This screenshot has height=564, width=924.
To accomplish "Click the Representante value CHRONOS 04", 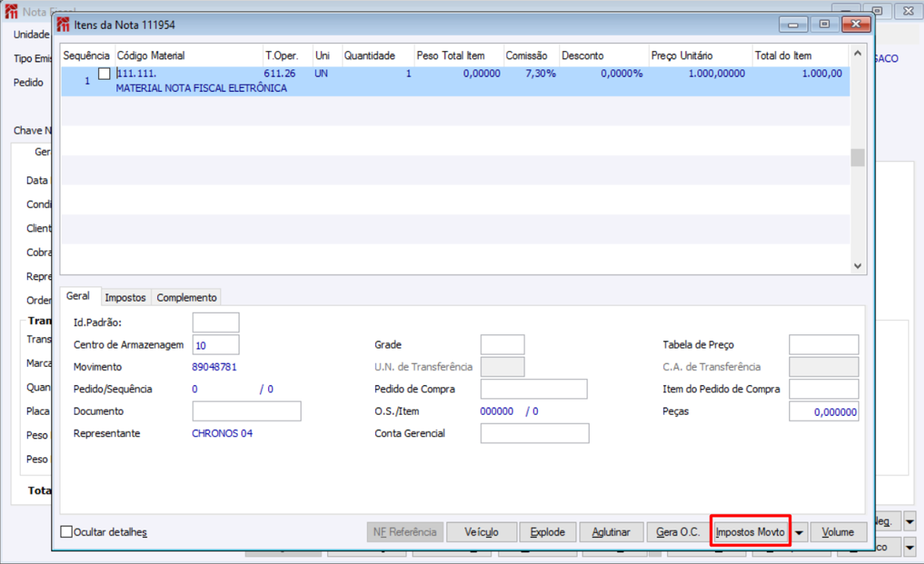I will coord(222,434).
